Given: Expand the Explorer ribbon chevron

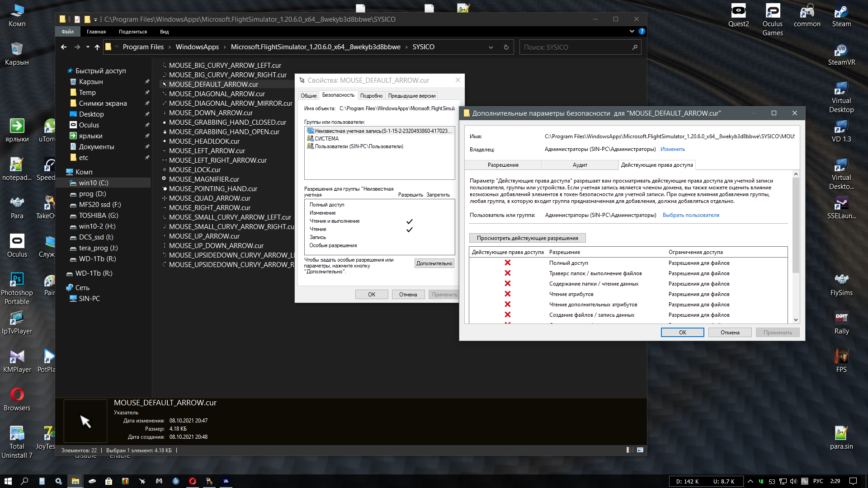Looking at the screenshot, I should tap(632, 31).
